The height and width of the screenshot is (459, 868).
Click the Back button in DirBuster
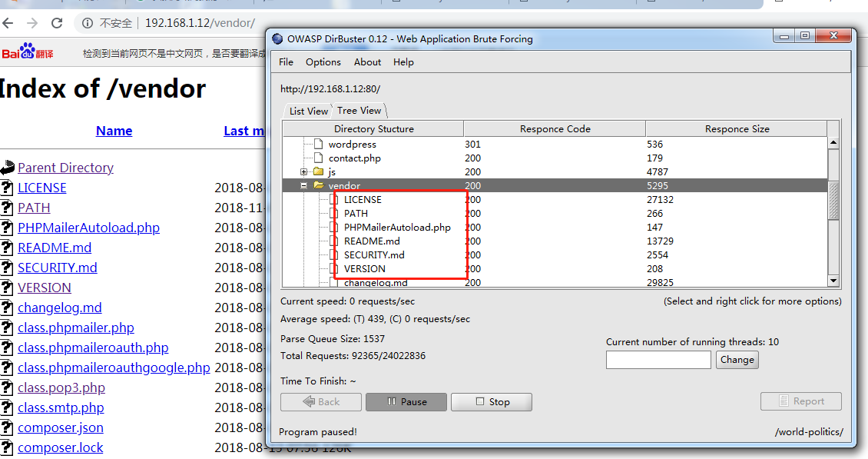[321, 402]
